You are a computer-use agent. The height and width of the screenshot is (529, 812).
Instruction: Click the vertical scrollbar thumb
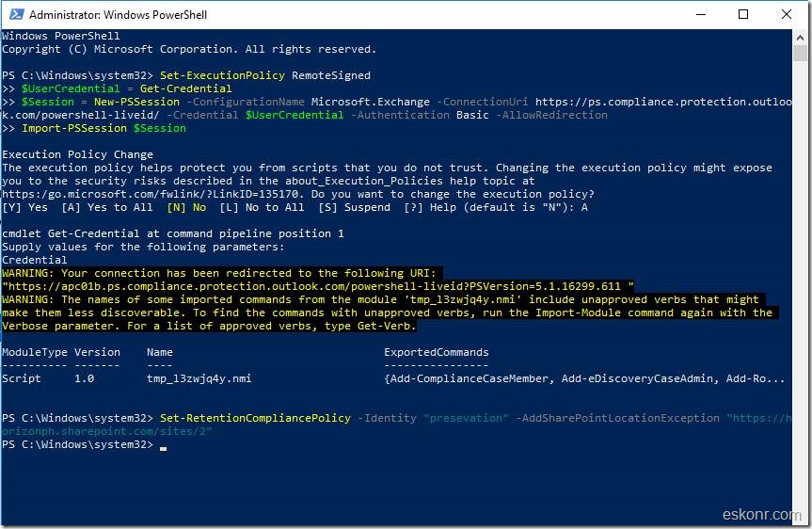coord(800,53)
